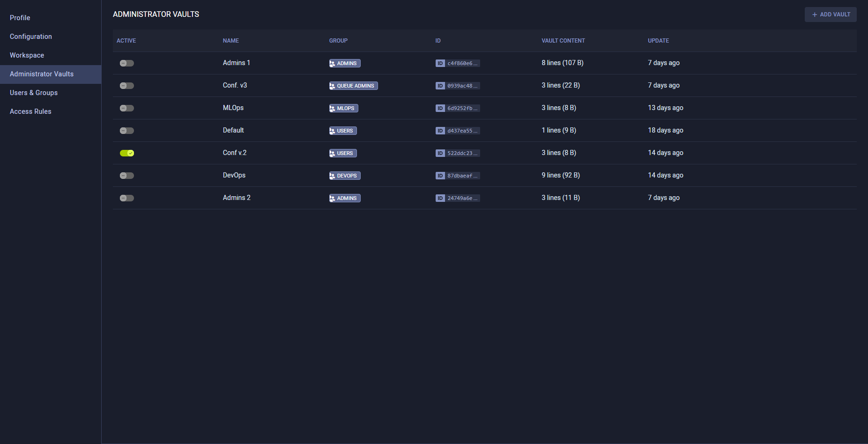Screen dimensions: 868x444
Task: Click group icon on MLOPS tag
Action: 333,108
